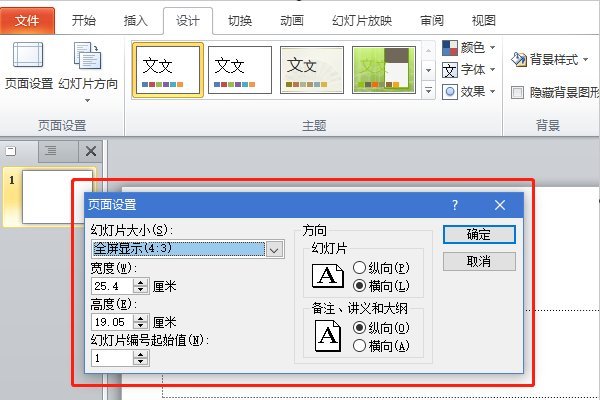Switch to the 插入 ribbon tab
The height and width of the screenshot is (400, 600).
tap(135, 20)
